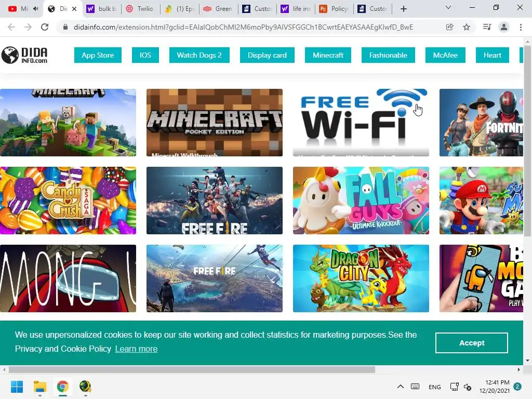Image resolution: width=532 pixels, height=399 pixels.
Task: Switch to the Policy tab
Action: pos(335,9)
